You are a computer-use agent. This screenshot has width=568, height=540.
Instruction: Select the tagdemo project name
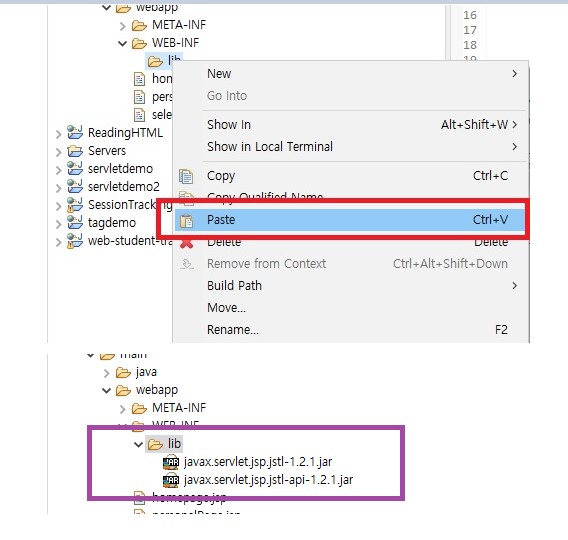(x=112, y=223)
